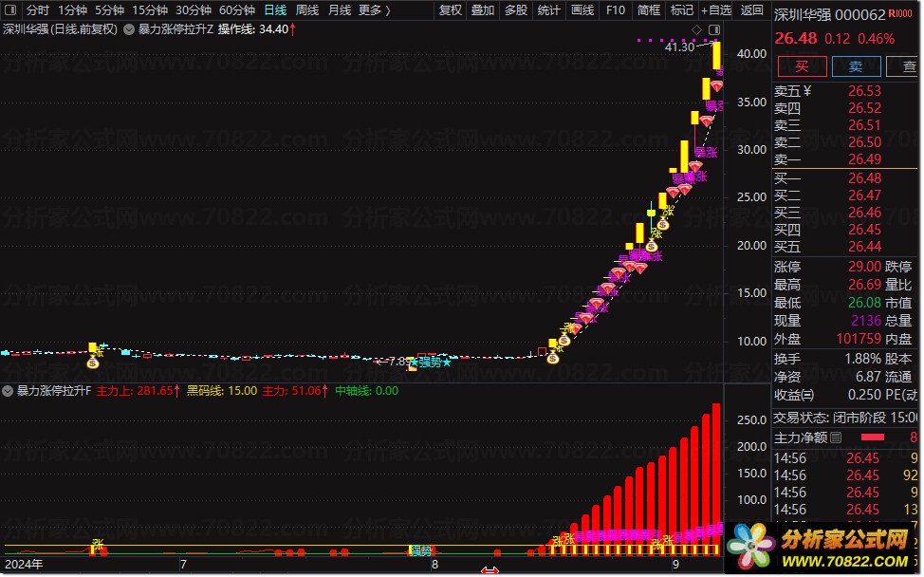Click the 卖五 26.53 order row

(846, 91)
